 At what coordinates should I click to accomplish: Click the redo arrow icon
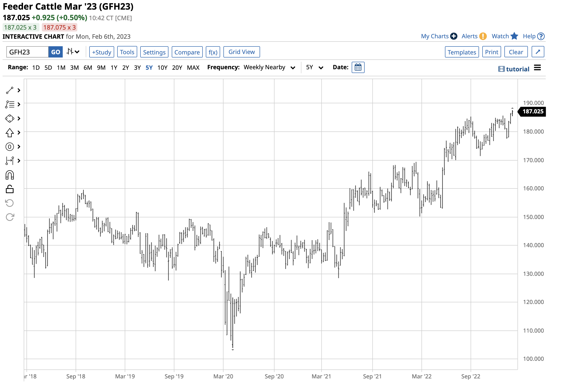[10, 217]
